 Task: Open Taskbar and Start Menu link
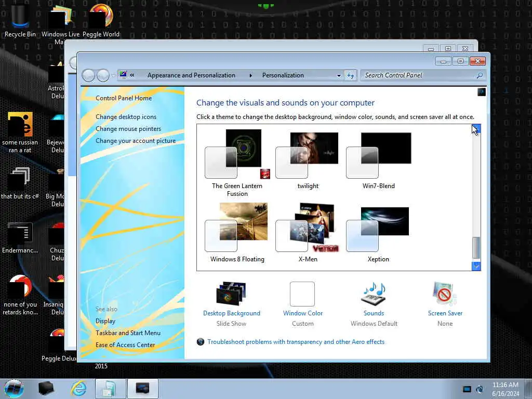click(x=128, y=333)
